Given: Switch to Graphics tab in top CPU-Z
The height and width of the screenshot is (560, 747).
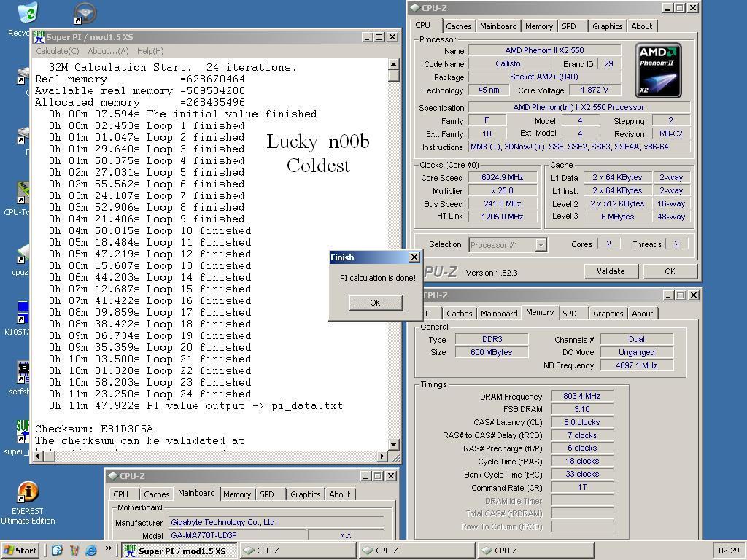Looking at the screenshot, I should pyautogui.click(x=608, y=26).
